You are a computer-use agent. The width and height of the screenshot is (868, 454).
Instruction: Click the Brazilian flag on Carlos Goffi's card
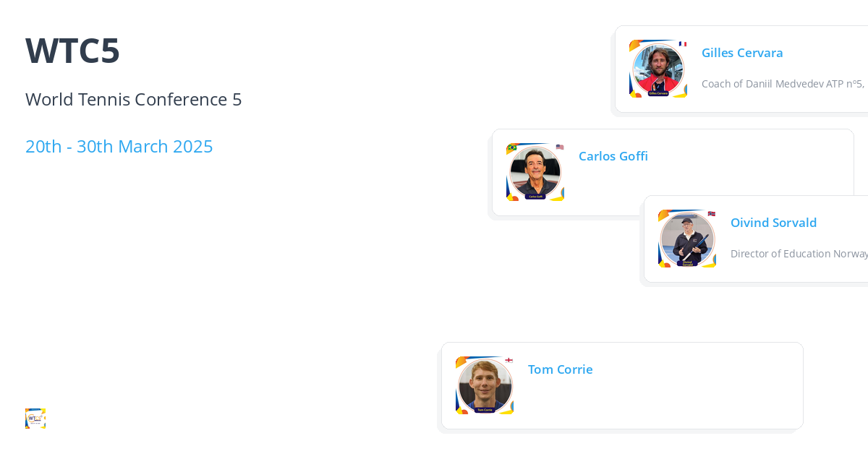tap(513, 147)
